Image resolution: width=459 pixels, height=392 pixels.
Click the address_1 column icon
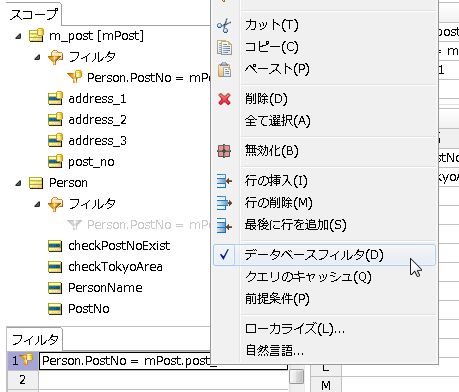[55, 98]
